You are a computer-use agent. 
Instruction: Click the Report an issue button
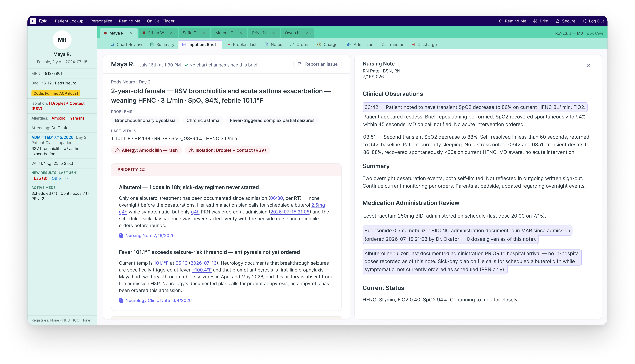[x=317, y=64]
